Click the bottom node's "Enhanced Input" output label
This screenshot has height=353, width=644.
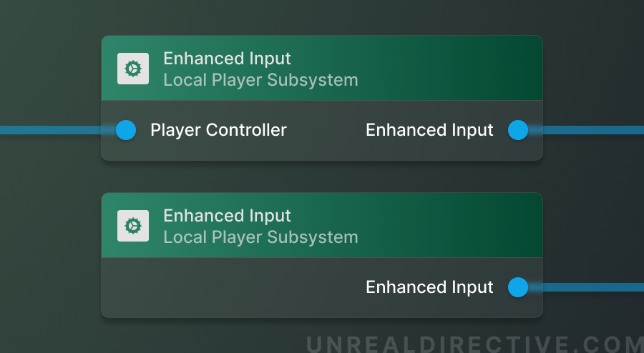pos(429,287)
